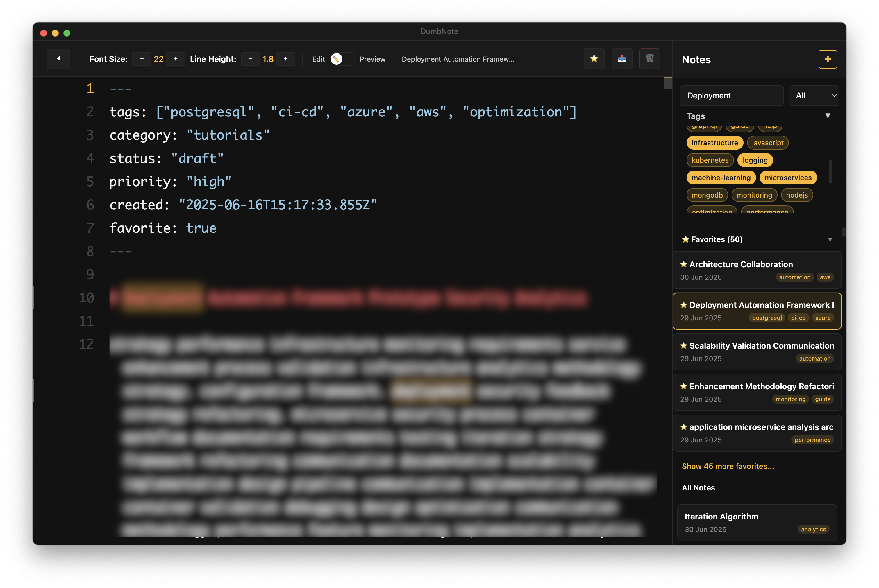Click the ci-cd tag on Deployment note
This screenshot has width=879, height=588.
(798, 318)
